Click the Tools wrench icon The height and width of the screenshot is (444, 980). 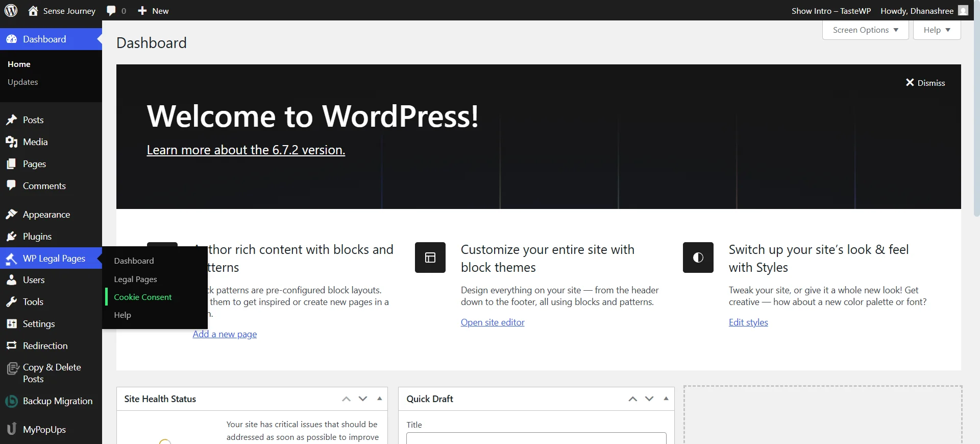pyautogui.click(x=11, y=302)
